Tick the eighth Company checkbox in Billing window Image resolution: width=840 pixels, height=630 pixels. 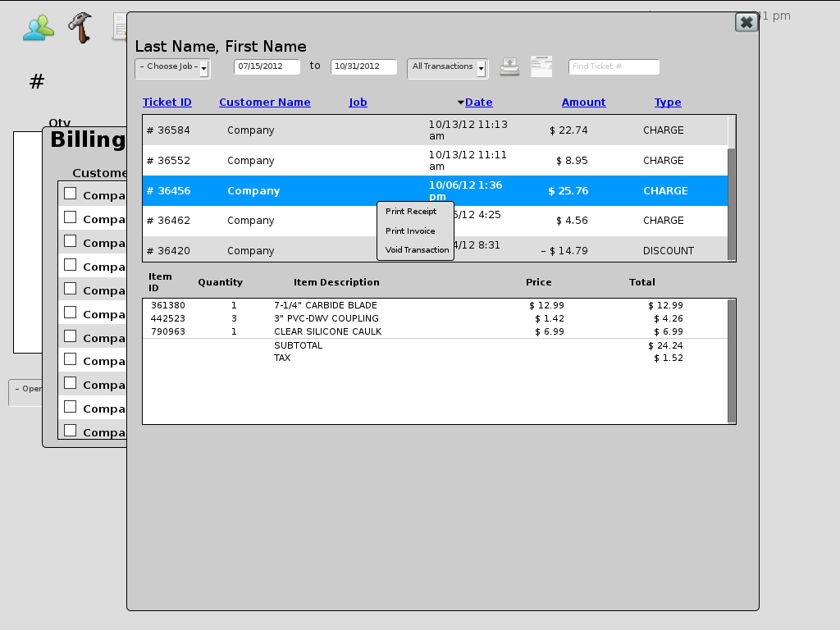pos(71,359)
